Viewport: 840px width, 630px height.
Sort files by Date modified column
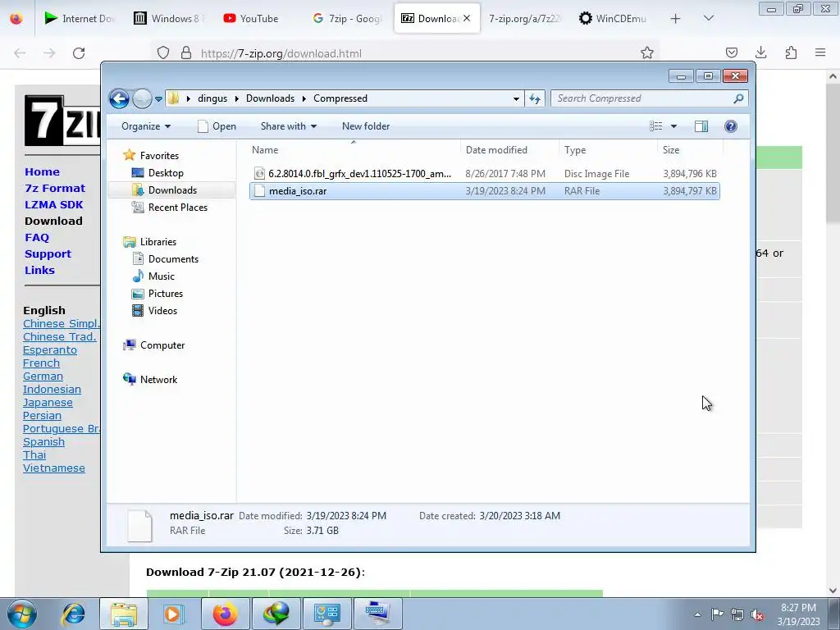pos(509,150)
